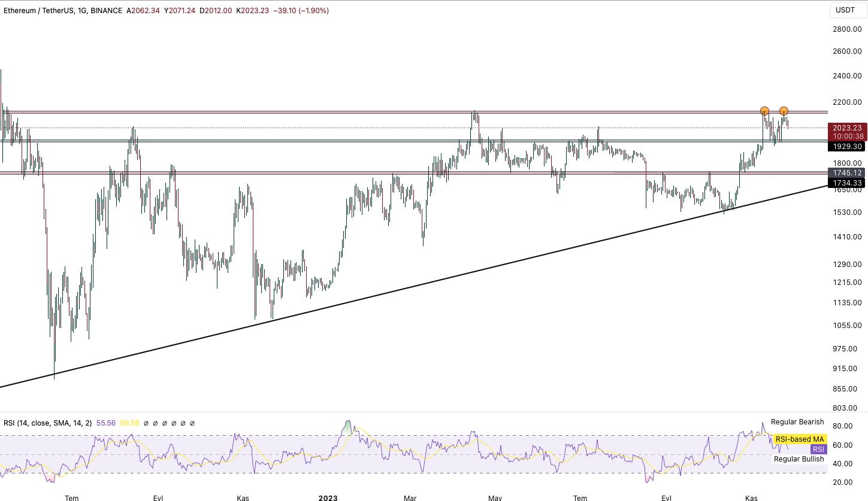Click the 2400.00 price scale label

846,76
